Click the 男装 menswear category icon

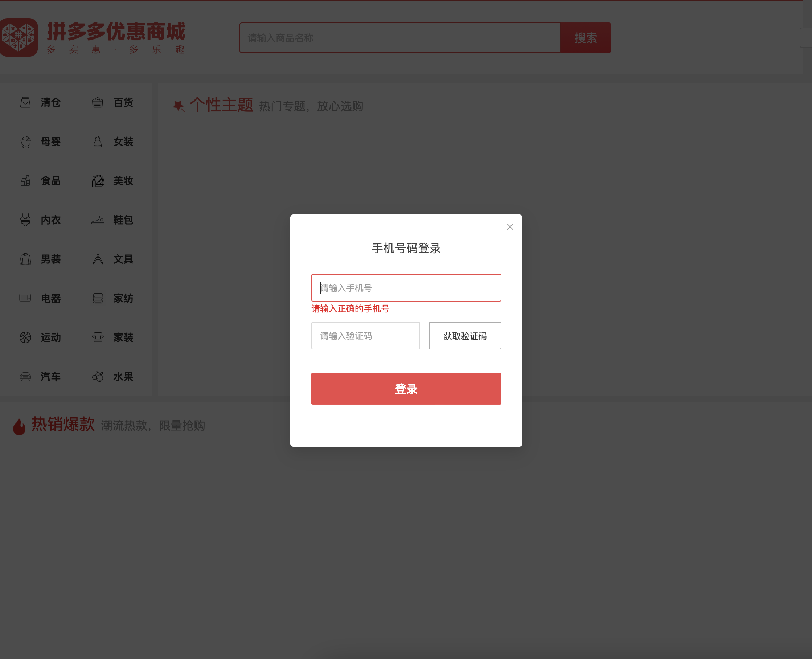25,259
